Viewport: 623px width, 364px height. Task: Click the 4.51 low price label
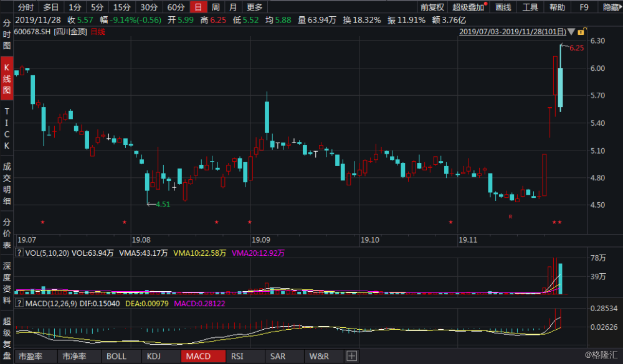click(x=163, y=205)
